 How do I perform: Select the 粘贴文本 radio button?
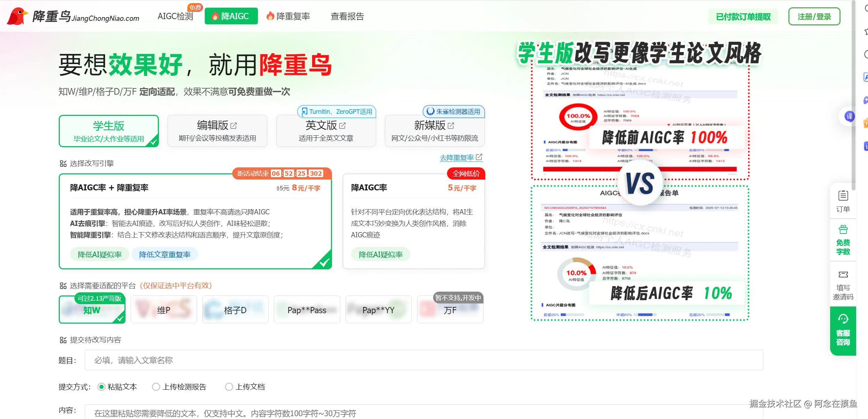(101, 387)
